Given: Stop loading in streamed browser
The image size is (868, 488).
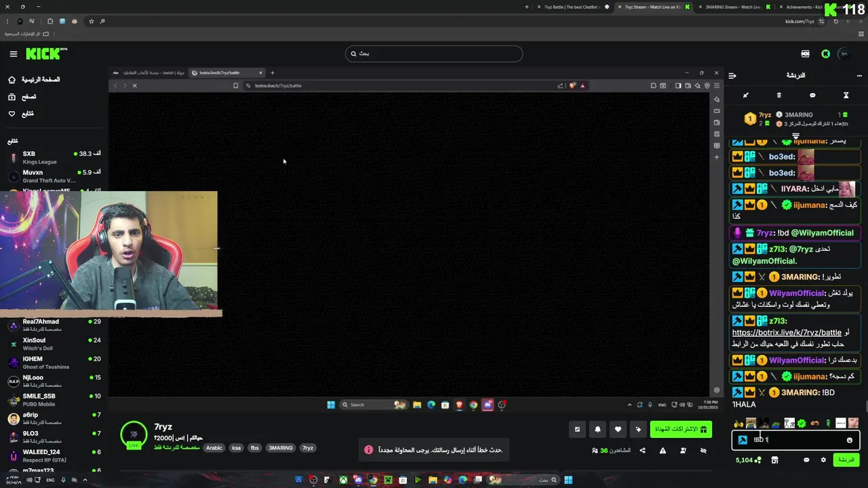Looking at the screenshot, I should point(134,85).
